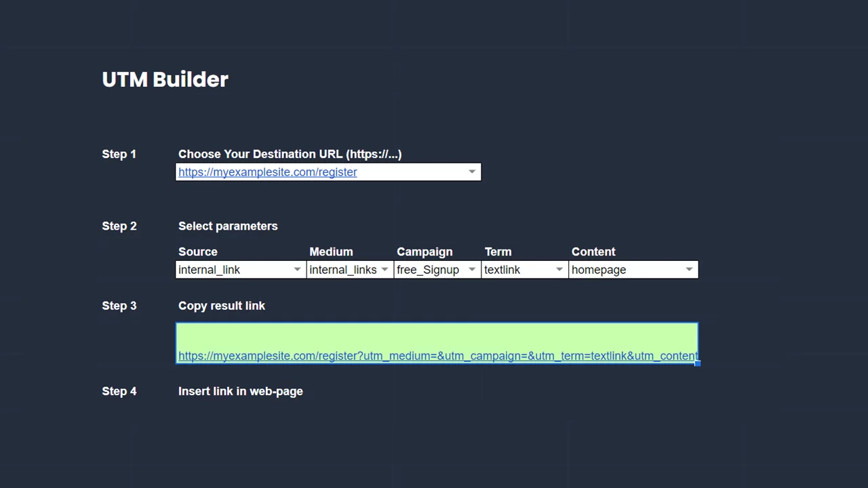Viewport: 868px width, 488px height.
Task: Click the https://myexamplesite.com/register URL text
Action: (x=267, y=171)
